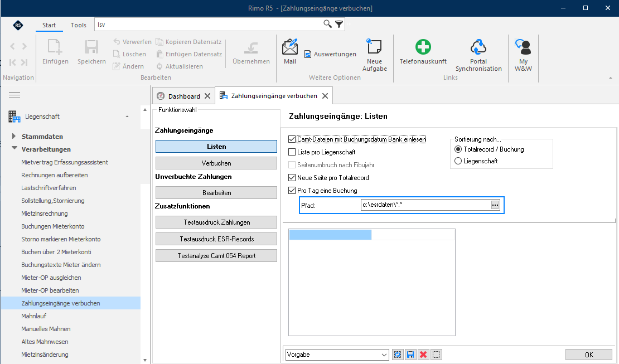Screen dimensions: 619x364
Task: Select Liegenschaft sorting radio button
Action: point(458,161)
